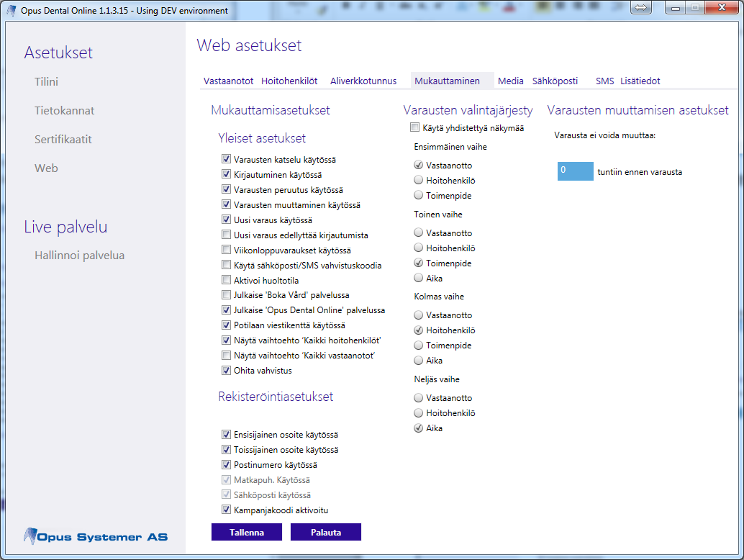Go to Sertifikaatit in sidebar
744x560 pixels.
coord(63,140)
